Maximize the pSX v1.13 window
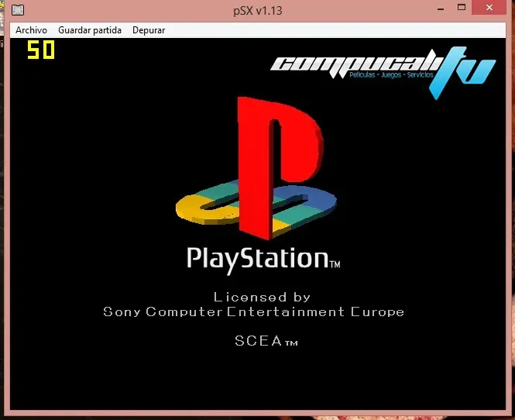This screenshot has width=515, height=420. pyautogui.click(x=462, y=7)
